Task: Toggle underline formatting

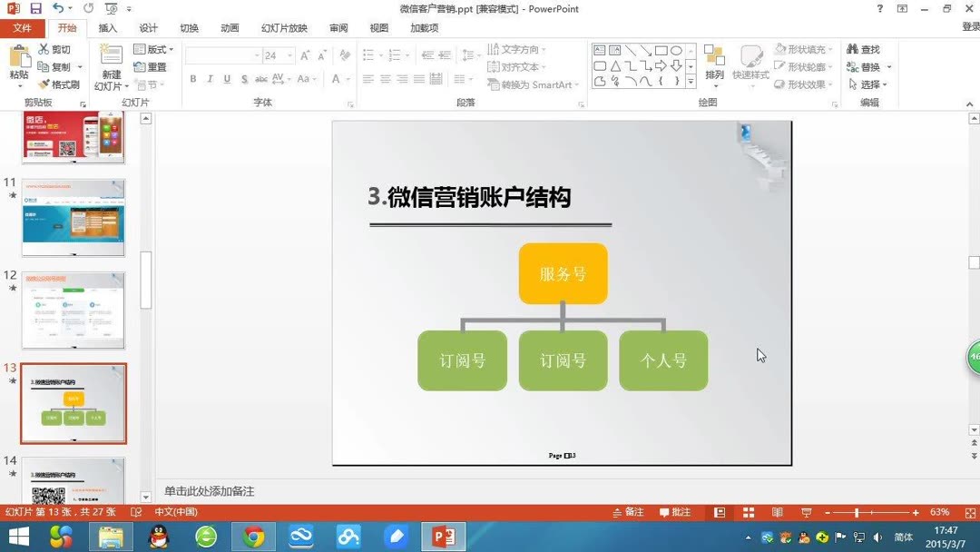Action: tap(226, 79)
